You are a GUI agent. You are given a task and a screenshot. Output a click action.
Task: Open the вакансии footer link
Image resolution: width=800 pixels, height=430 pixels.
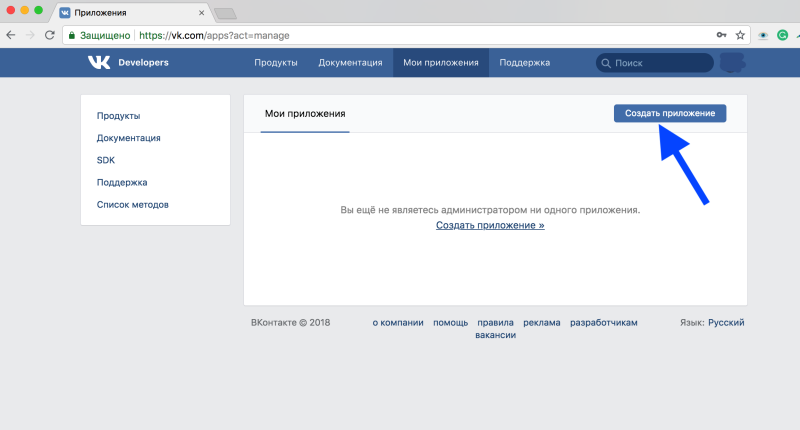pyautogui.click(x=495, y=335)
